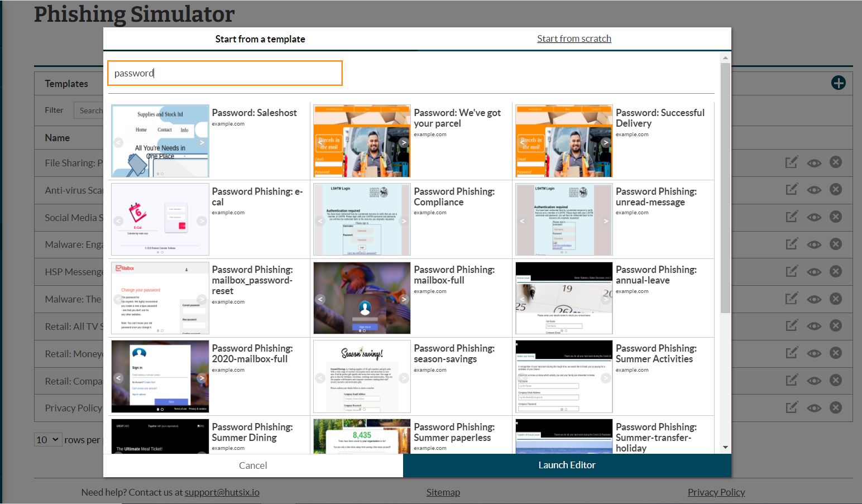862x504 pixels.
Task: Edit the Malware: The template row
Action: (792, 299)
